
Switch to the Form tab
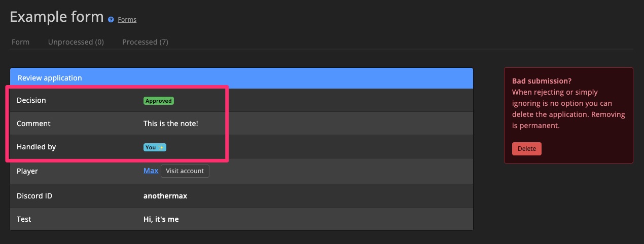[20, 42]
